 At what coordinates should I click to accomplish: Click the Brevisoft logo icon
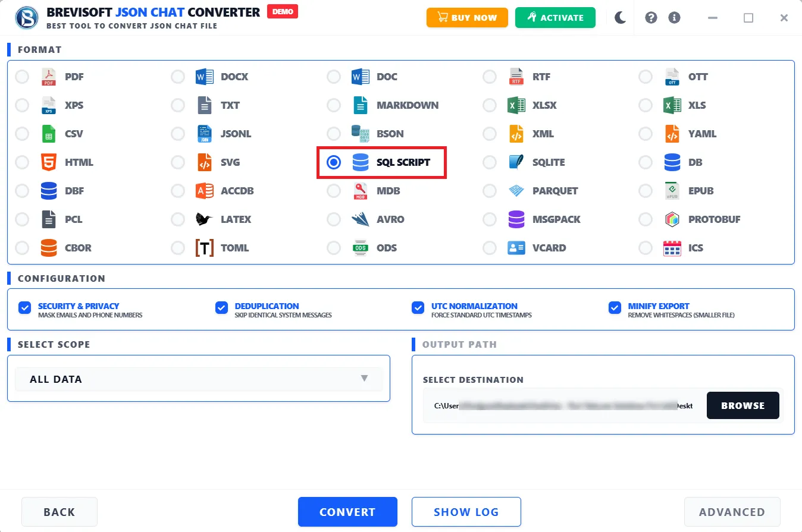[x=26, y=18]
